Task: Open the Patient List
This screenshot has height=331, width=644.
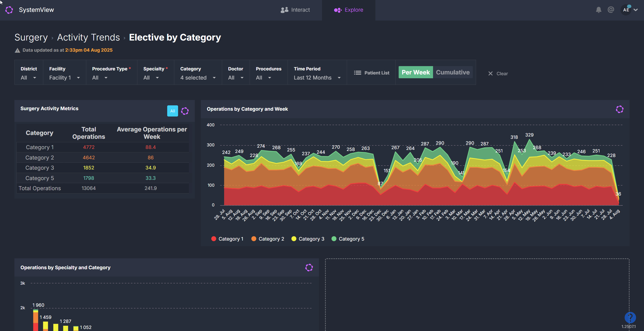Action: (x=371, y=73)
